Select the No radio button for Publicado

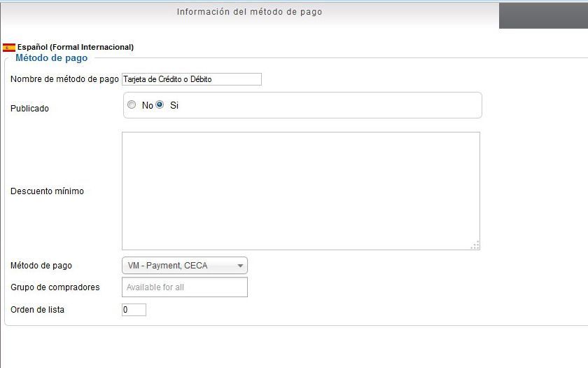132,104
